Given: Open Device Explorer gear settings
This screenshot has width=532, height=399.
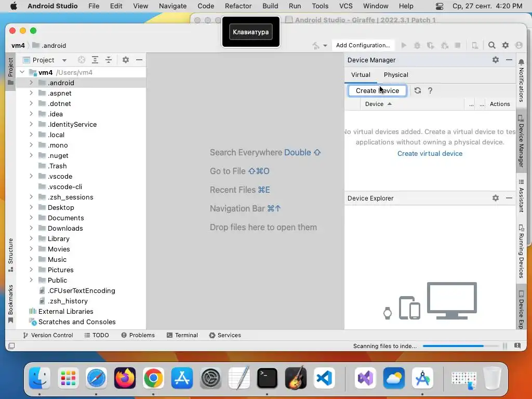Looking at the screenshot, I should tap(496, 198).
